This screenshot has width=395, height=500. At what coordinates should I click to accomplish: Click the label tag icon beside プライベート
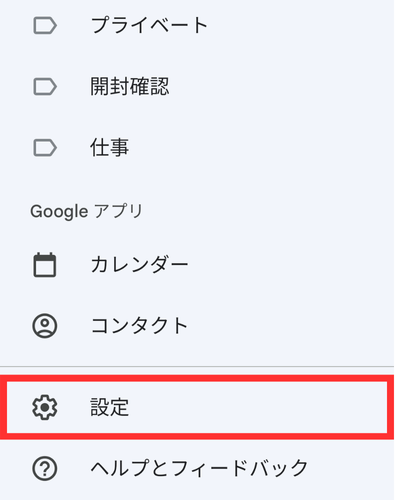coord(45,26)
